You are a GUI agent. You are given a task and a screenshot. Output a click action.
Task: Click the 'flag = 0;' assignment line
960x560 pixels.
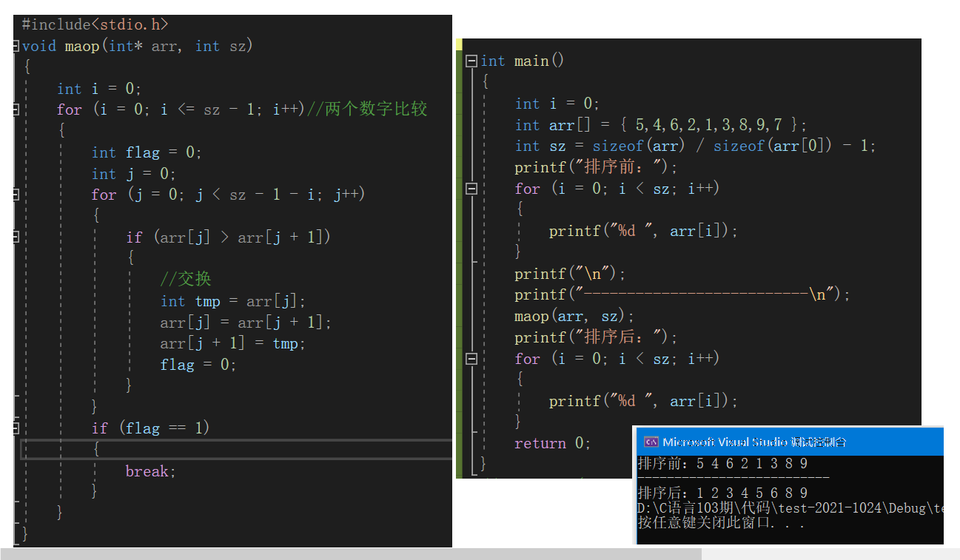point(198,365)
